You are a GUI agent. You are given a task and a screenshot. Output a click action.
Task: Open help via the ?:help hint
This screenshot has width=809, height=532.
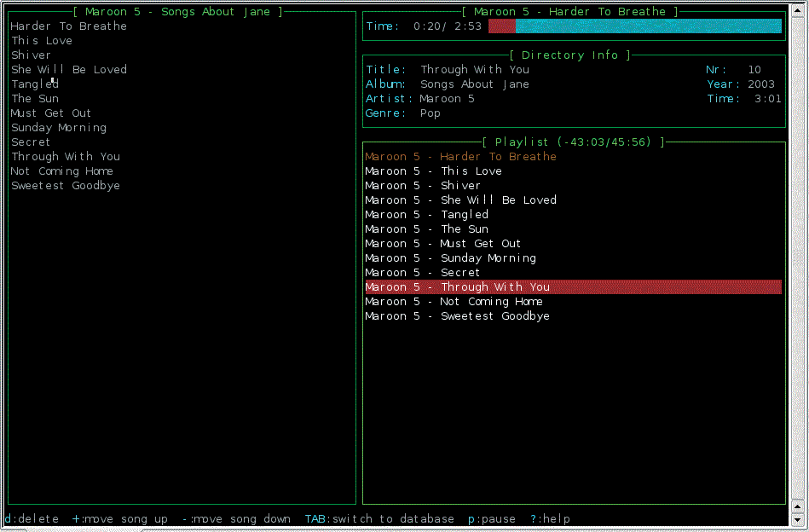(x=550, y=518)
